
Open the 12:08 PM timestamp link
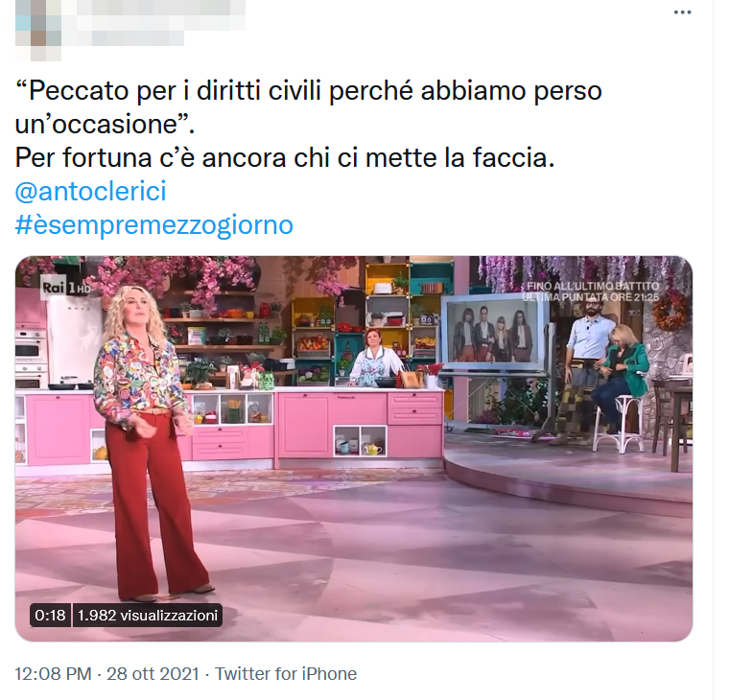[53, 673]
